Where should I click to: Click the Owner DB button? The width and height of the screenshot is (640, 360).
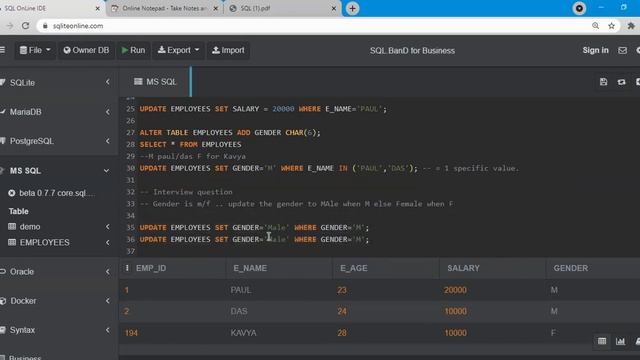[86, 50]
